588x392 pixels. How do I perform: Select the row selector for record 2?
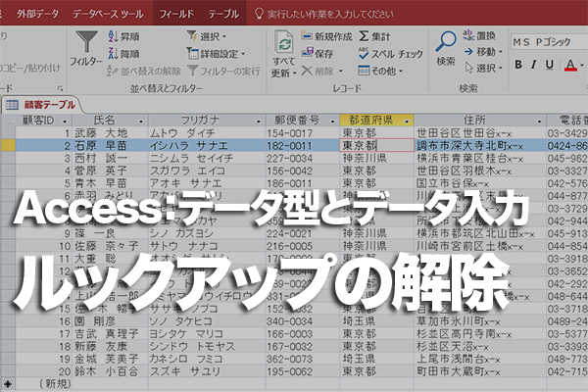8,146
